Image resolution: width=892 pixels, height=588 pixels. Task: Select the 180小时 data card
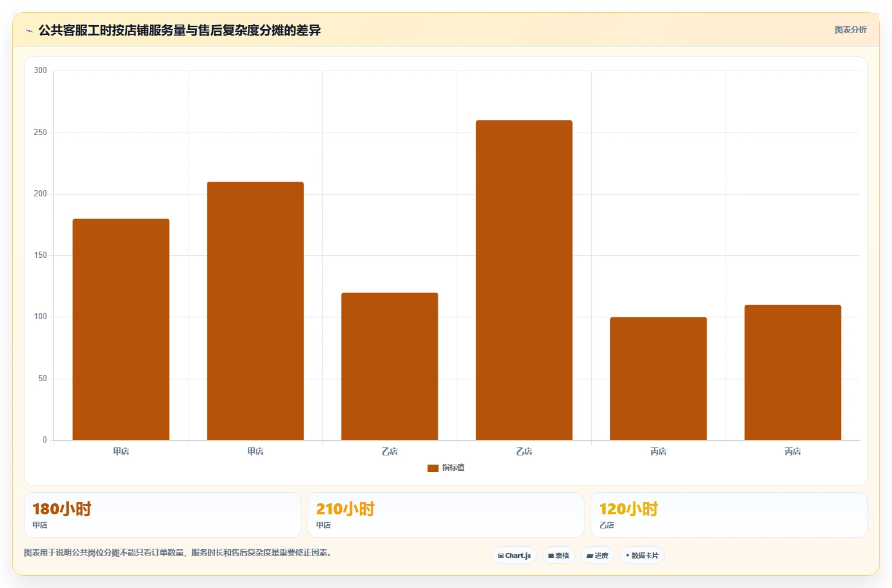pos(163,515)
